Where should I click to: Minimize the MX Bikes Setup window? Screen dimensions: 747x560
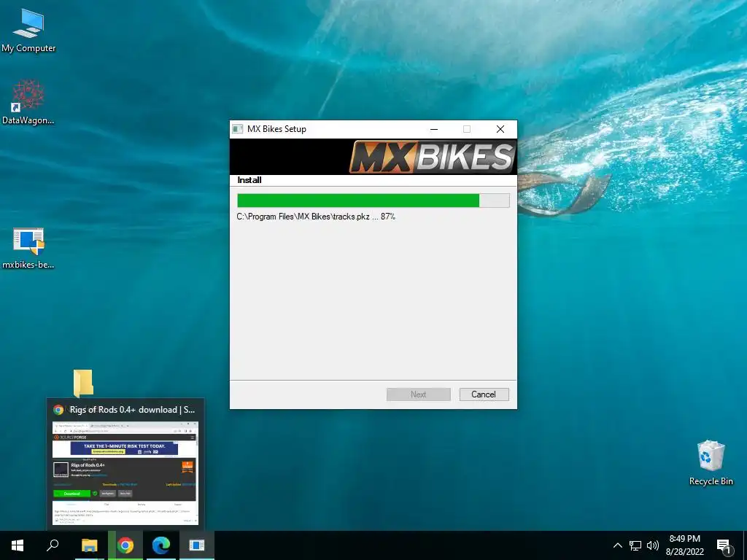pyautogui.click(x=434, y=129)
